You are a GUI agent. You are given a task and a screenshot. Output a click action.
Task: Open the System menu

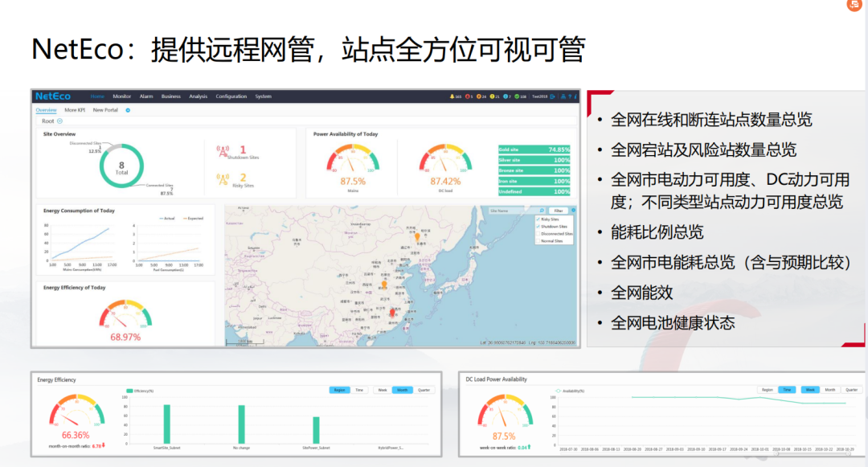[x=264, y=96]
